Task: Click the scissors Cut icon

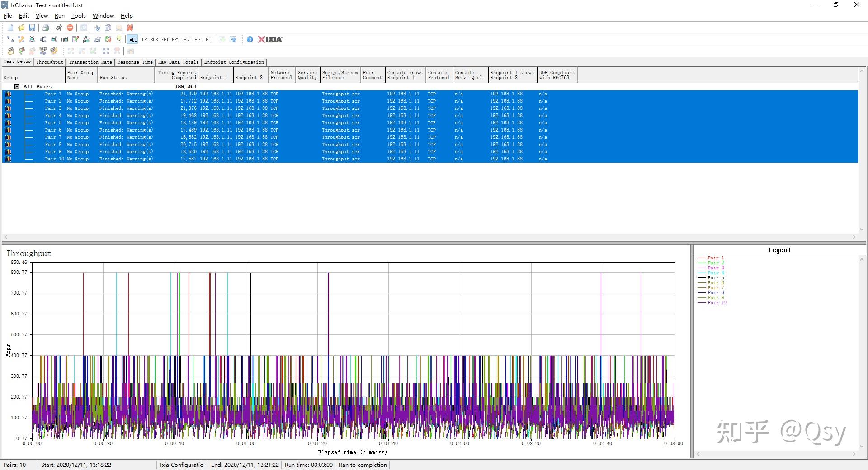Action: point(97,28)
